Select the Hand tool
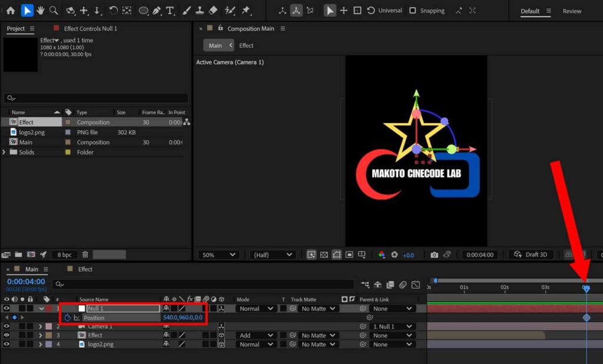The height and width of the screenshot is (364, 603). 41,11
